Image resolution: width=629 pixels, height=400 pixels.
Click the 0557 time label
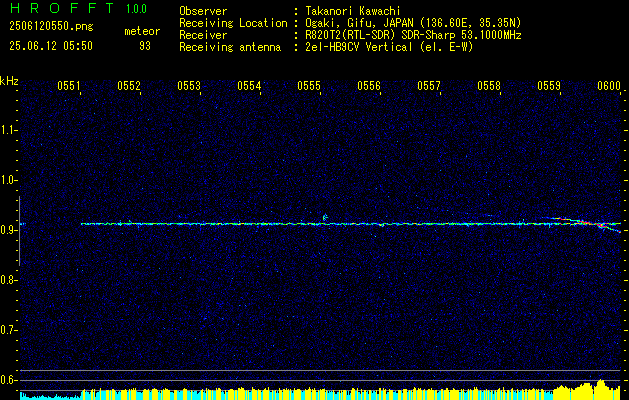point(429,86)
